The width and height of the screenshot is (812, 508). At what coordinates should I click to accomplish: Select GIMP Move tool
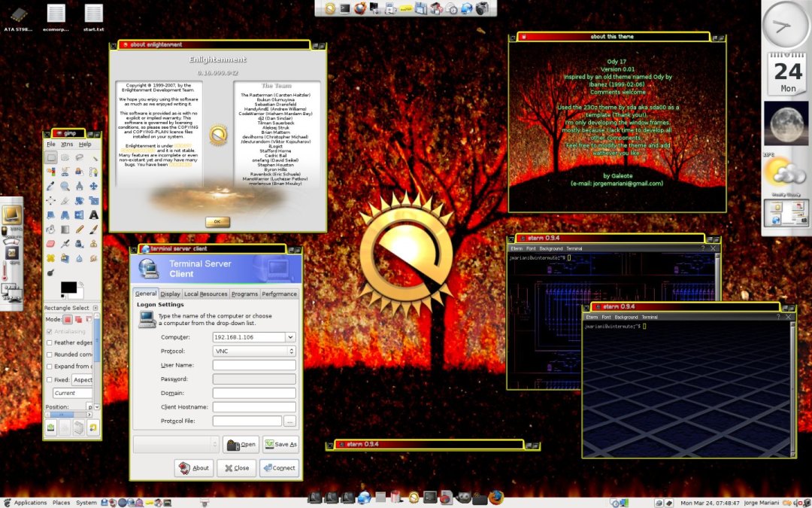[93, 186]
